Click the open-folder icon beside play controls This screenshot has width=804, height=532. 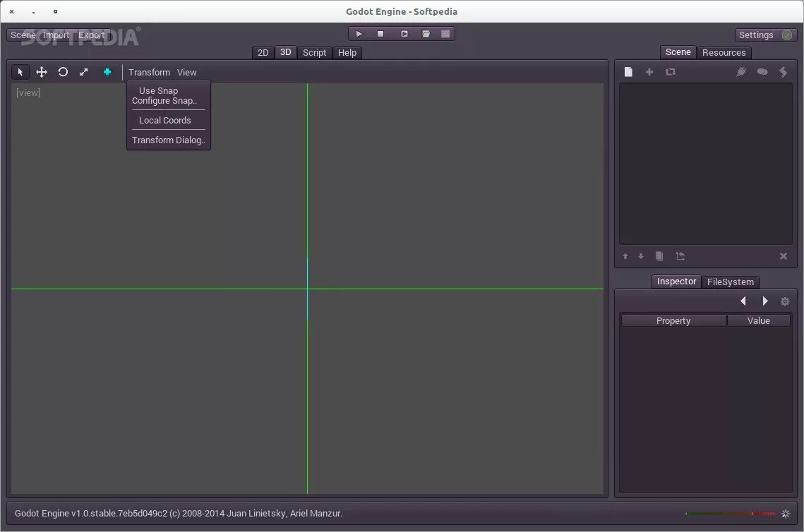point(426,34)
